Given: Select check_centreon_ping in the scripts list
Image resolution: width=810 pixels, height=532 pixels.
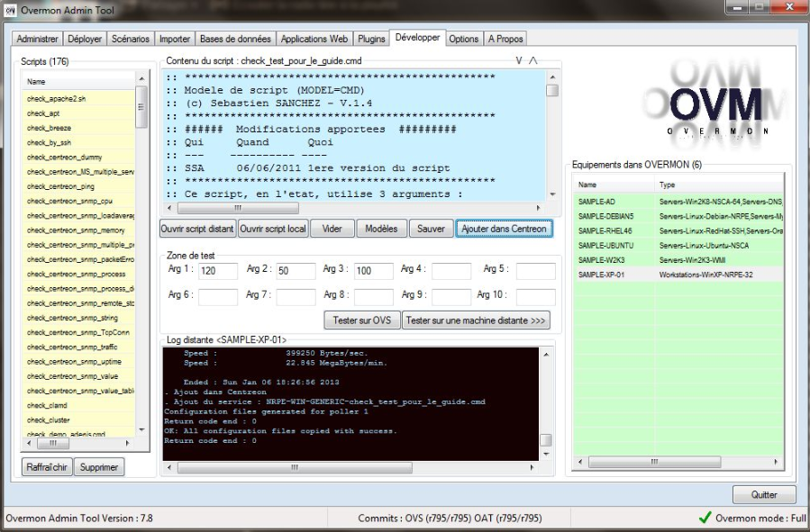Looking at the screenshot, I should 60,186.
